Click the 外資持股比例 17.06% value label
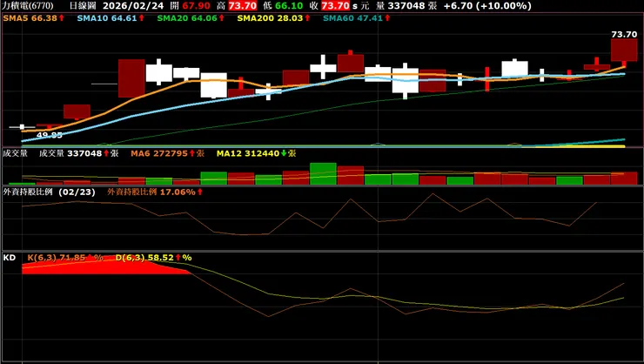Screen dimensions: 644x364 [155, 192]
